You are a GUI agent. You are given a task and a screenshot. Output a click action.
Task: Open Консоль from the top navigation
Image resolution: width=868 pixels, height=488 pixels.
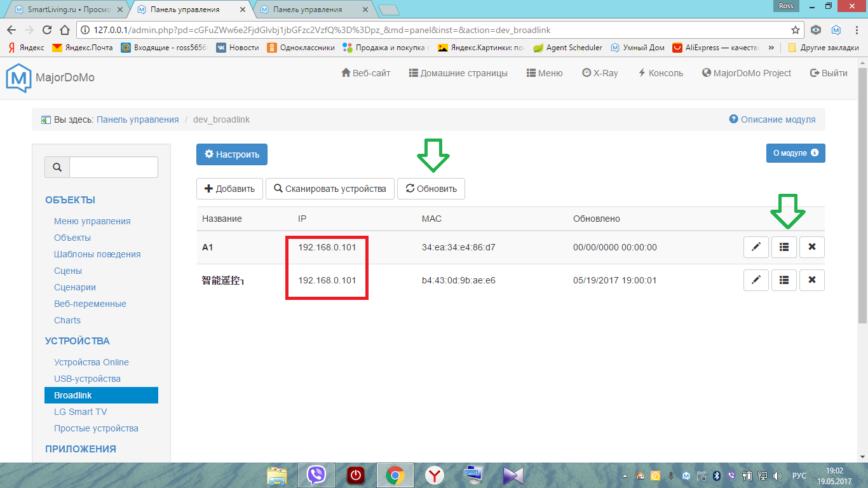[x=660, y=73]
